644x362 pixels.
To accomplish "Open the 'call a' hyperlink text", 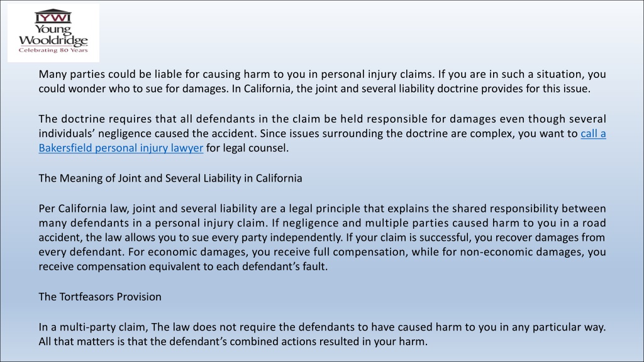I will point(593,134).
